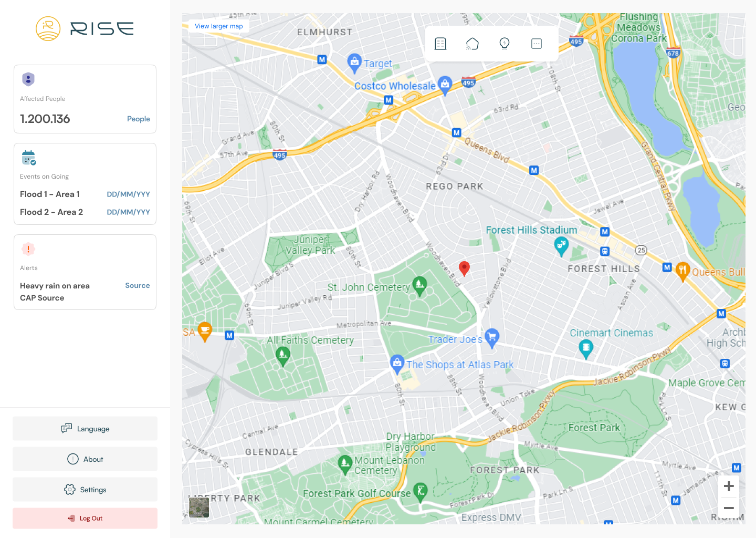Click the date for Flood 2 - Area 2

click(129, 212)
